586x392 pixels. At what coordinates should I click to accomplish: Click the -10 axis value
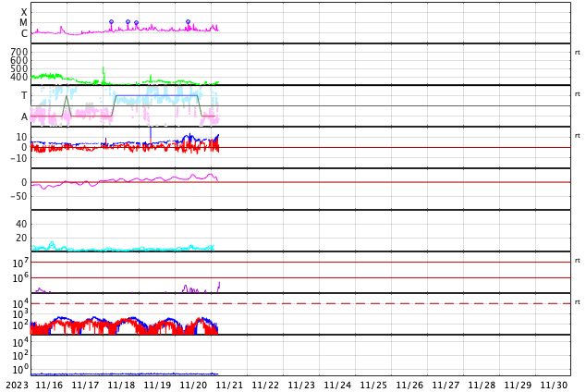click(x=18, y=158)
